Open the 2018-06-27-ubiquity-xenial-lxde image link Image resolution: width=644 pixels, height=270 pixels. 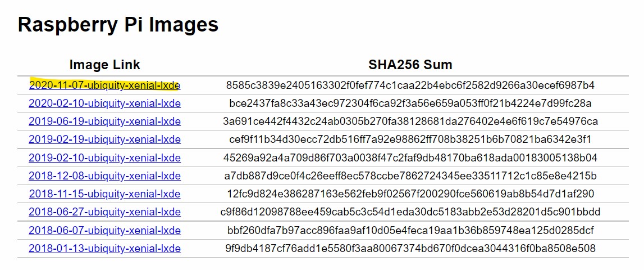105,212
